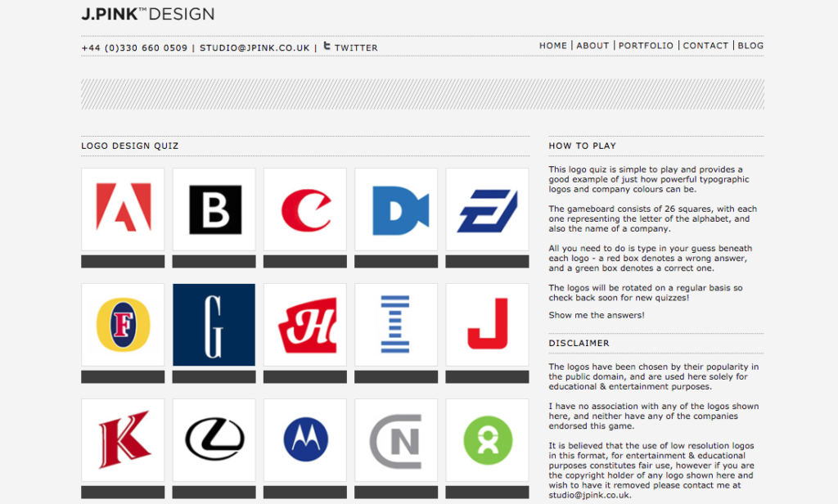Focus answer box under Motorola M logo
Image resolution: width=838 pixels, height=504 pixels.
pyautogui.click(x=305, y=493)
